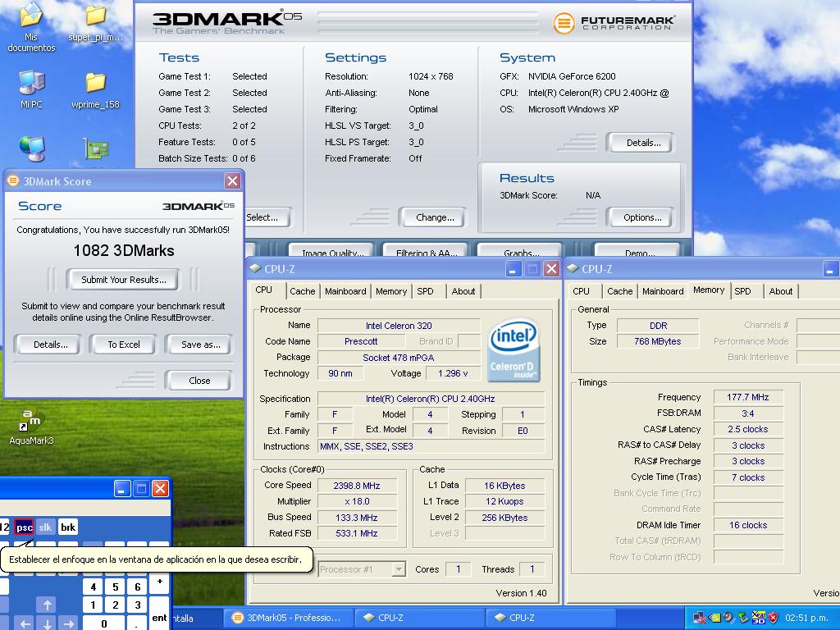
Task: Click the Close button in the score dialog
Action: click(199, 381)
